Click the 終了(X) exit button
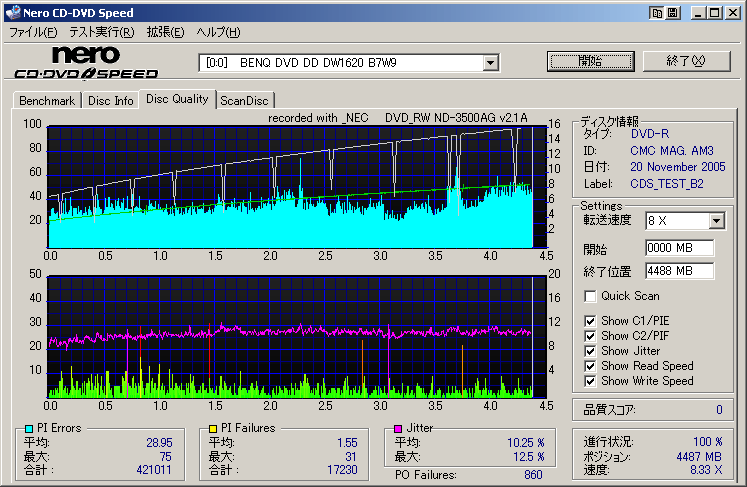Image resolution: width=747 pixels, height=487 pixels. [686, 61]
